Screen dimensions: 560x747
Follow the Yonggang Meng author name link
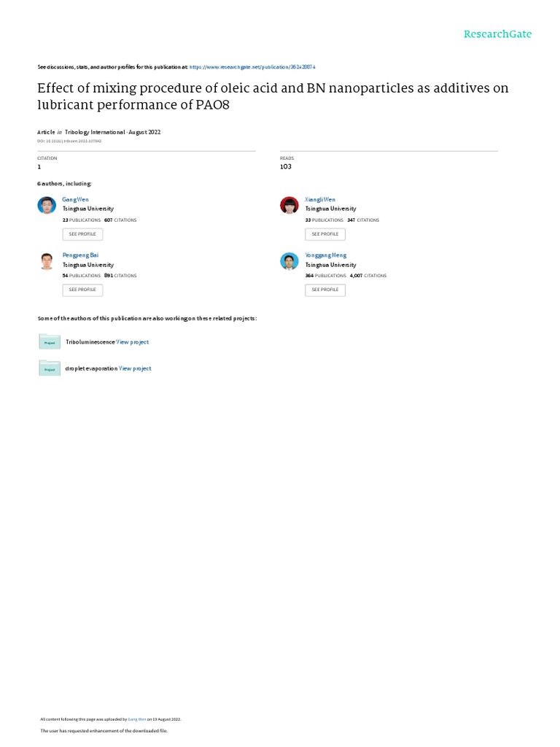326,255
